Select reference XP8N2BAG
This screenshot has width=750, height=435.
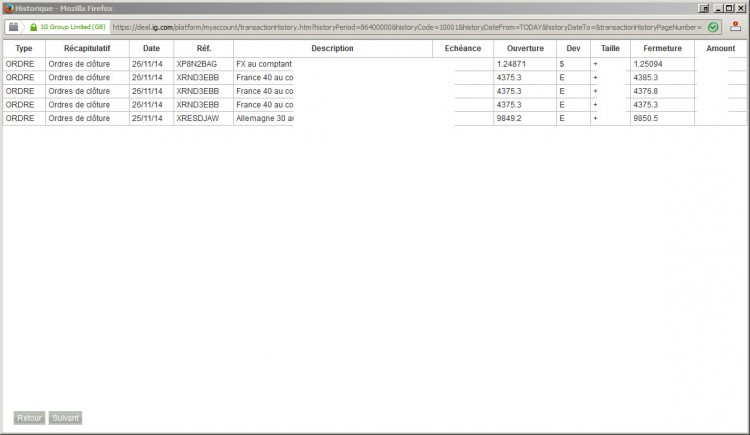tap(197, 64)
